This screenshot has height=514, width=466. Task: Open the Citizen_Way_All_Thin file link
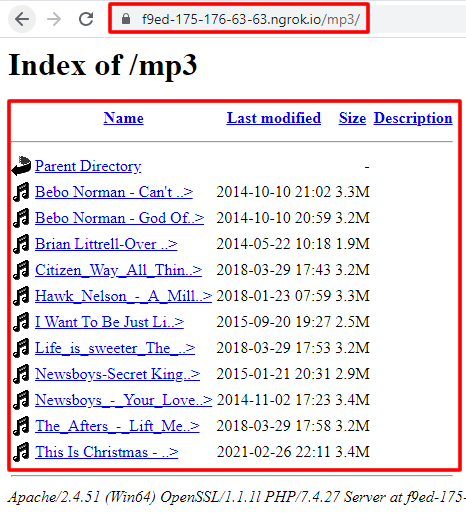click(x=118, y=270)
